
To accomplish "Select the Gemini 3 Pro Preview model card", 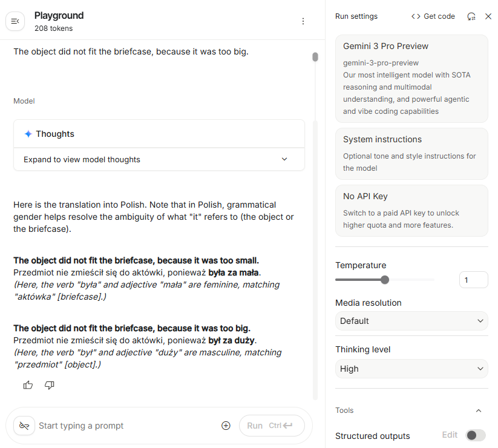I will (x=411, y=79).
